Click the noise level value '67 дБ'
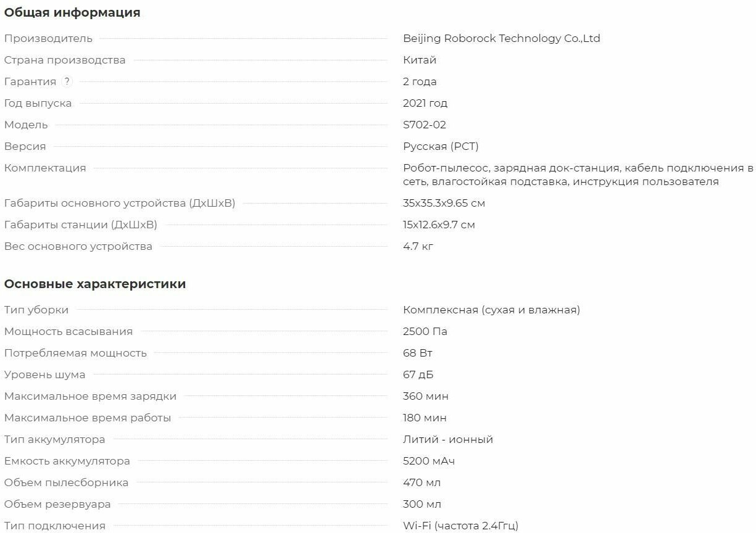 point(418,374)
